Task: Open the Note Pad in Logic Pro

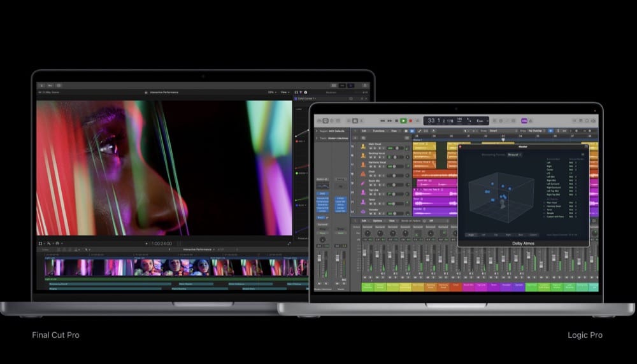Action: tap(581, 121)
